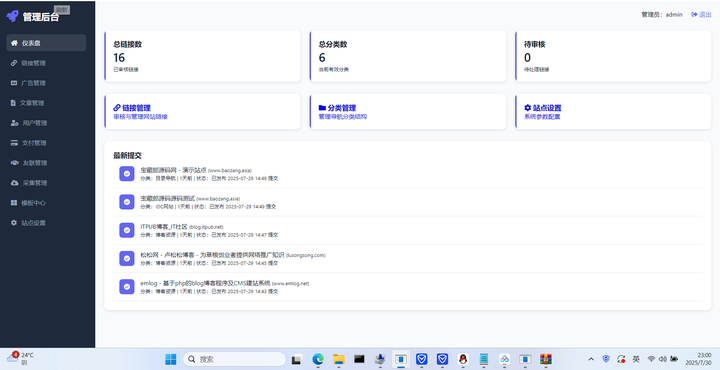Select 广告管理 in the sidebar
The height and width of the screenshot is (370, 720).
click(x=46, y=83)
